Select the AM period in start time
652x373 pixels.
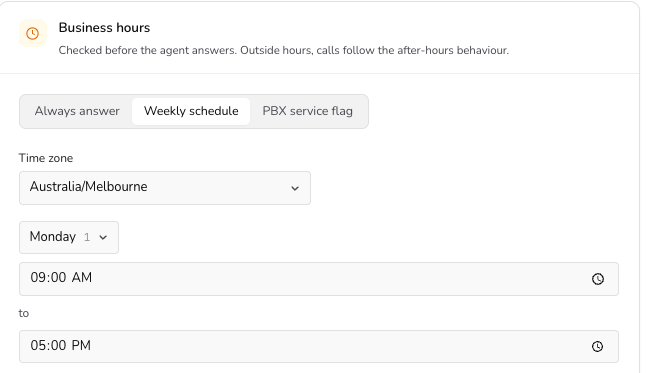82,277
